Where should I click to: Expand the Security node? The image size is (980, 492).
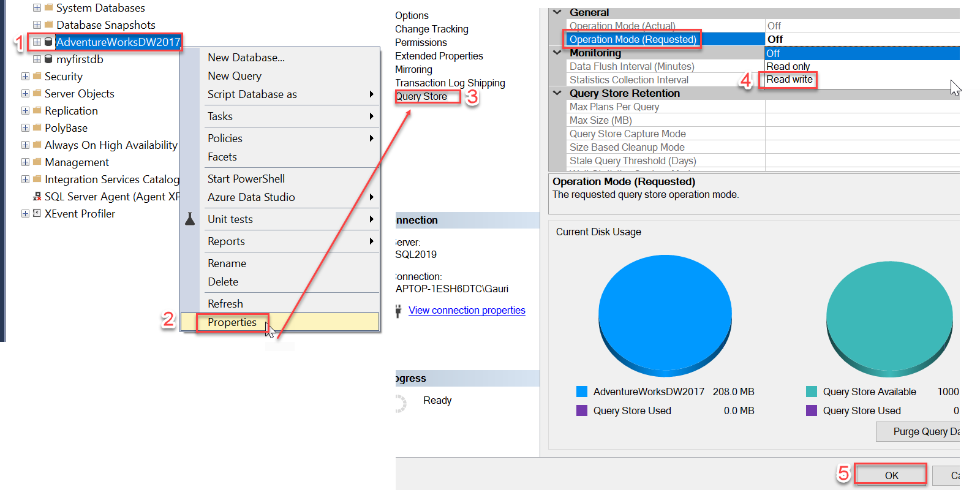tap(25, 77)
